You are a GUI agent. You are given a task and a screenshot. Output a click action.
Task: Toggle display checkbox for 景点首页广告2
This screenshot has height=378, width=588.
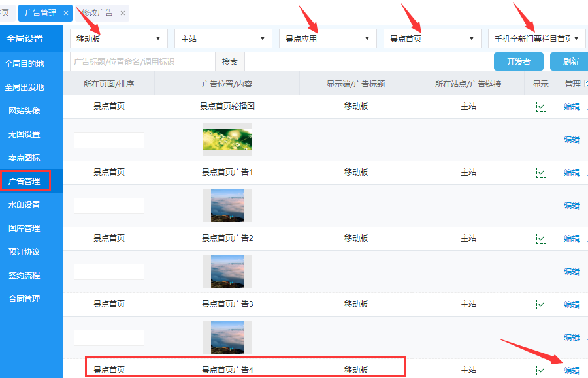coord(541,238)
